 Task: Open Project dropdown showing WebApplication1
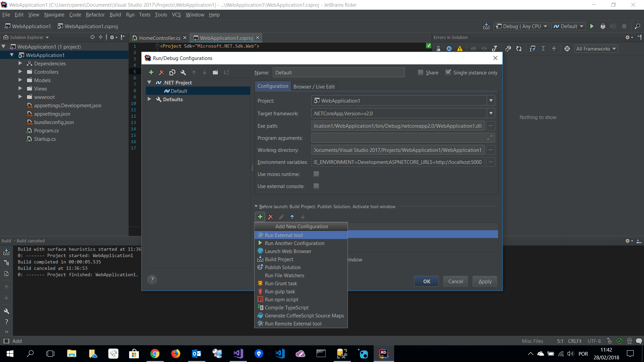click(403, 101)
